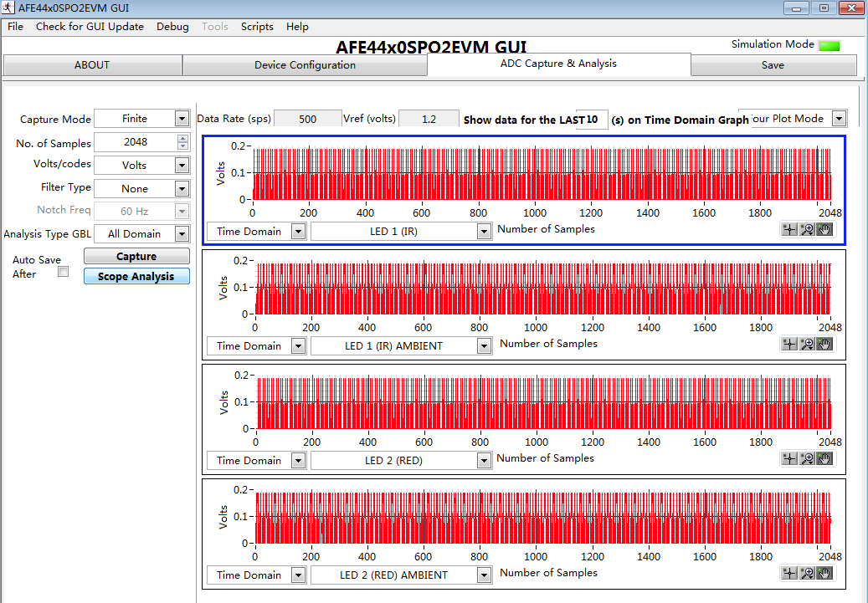Screen dimensions: 868x603
Task: Select crosshair cursor tool on LED 2 (RED) AMBIENT graph
Action: coord(789,573)
